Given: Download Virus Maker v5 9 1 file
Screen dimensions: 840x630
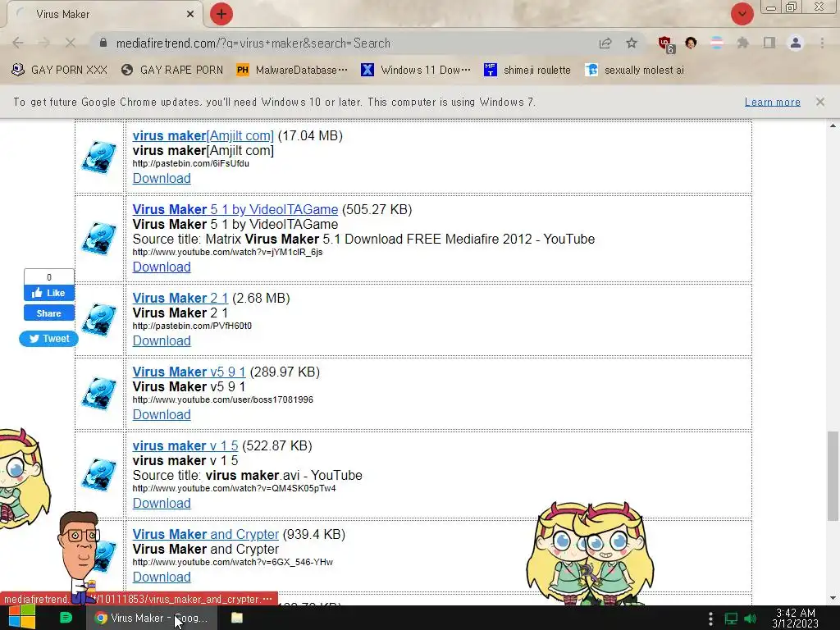Looking at the screenshot, I should click(162, 414).
